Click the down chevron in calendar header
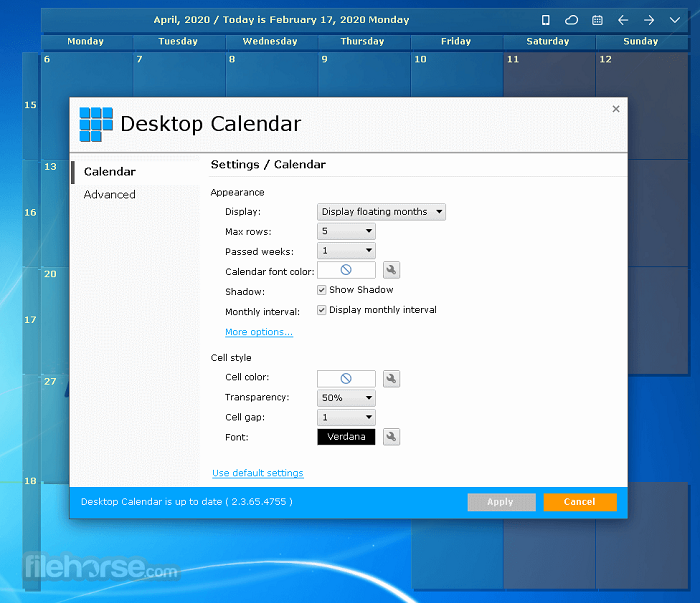Image resolution: width=700 pixels, height=603 pixels. coord(675,20)
